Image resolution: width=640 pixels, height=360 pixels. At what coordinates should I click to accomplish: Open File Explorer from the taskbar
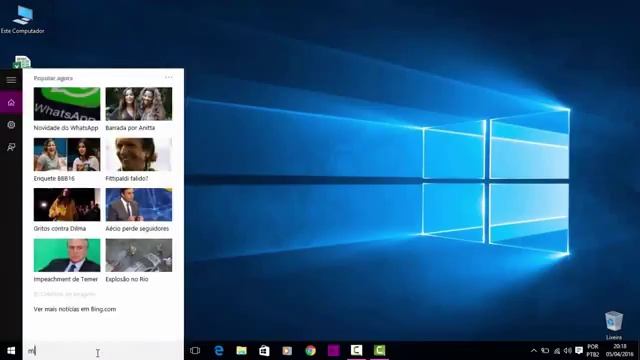tap(242, 351)
